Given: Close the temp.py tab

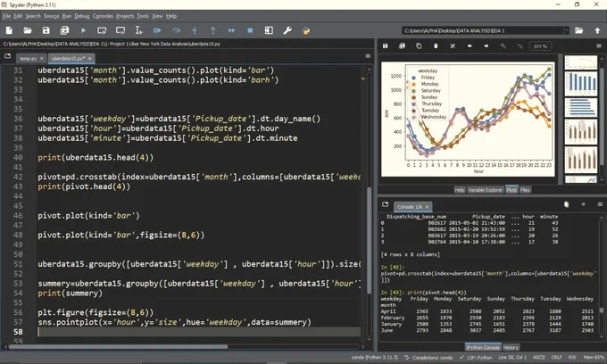Looking at the screenshot, I should tap(41, 59).
